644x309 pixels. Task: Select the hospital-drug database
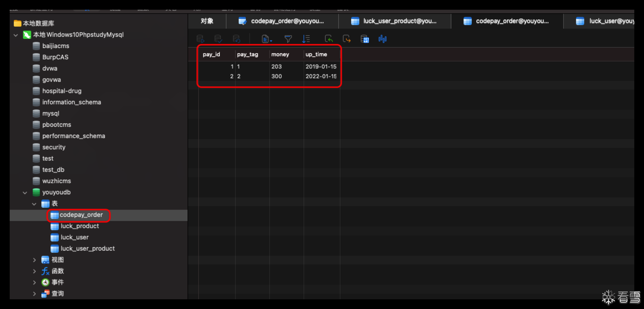point(62,91)
